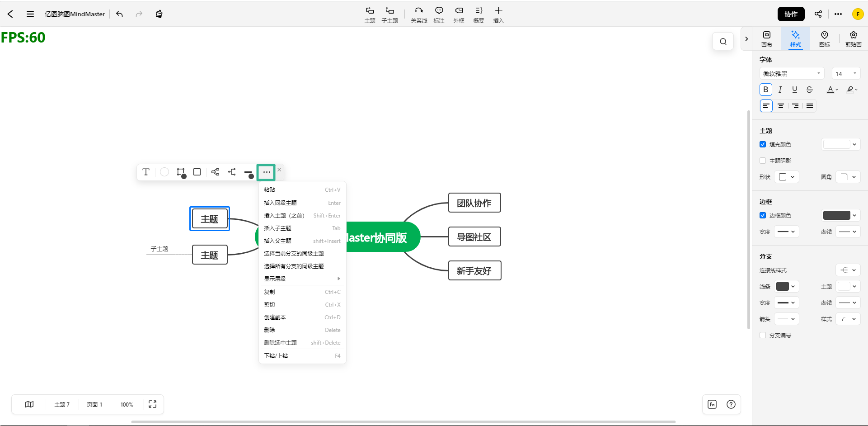
Task: Click the italic formatting icon
Action: [x=780, y=90]
